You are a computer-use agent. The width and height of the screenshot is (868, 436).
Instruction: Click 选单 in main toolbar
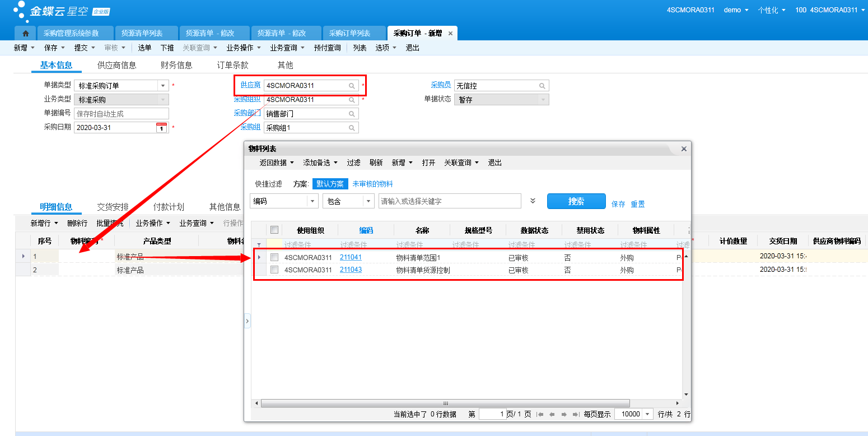point(145,48)
